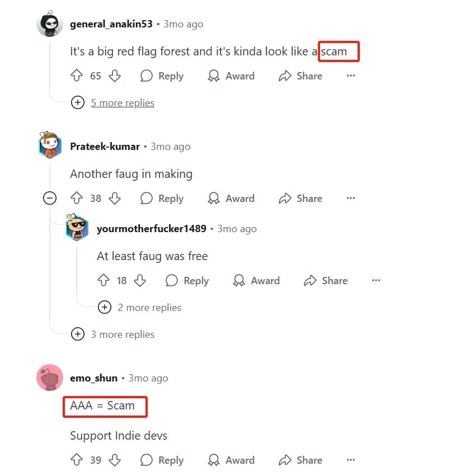Image resolution: width=460 pixels, height=476 pixels.
Task: Upvote emo_shun's comment
Action: (77, 460)
